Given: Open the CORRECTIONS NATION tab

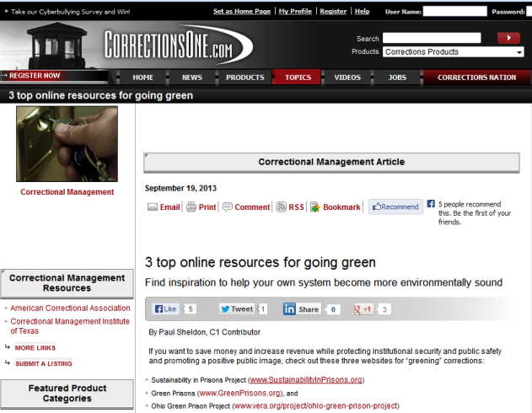Looking at the screenshot, I should coord(476,78).
